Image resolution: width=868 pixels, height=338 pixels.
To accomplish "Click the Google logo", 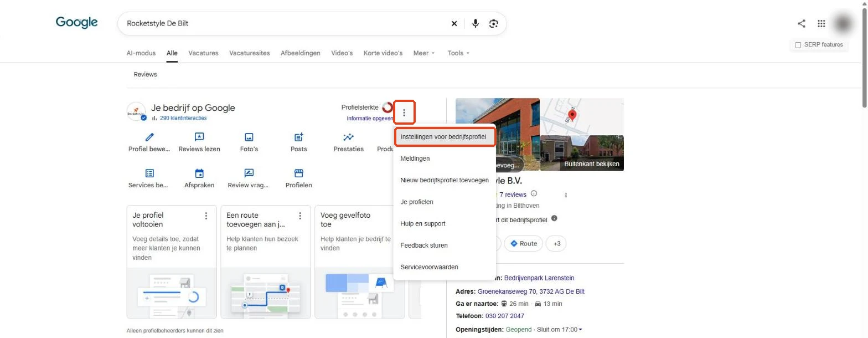I will 77,23.
